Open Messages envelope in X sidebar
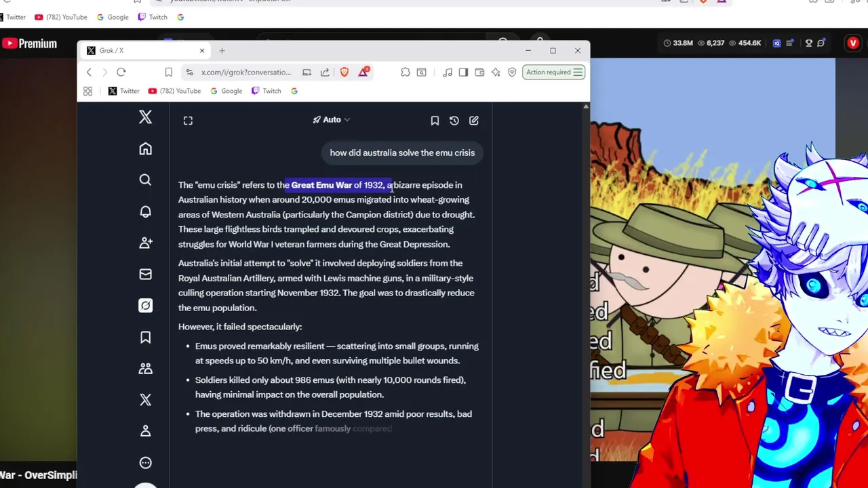Screen dimensions: 868x488 pyautogui.click(x=145, y=274)
